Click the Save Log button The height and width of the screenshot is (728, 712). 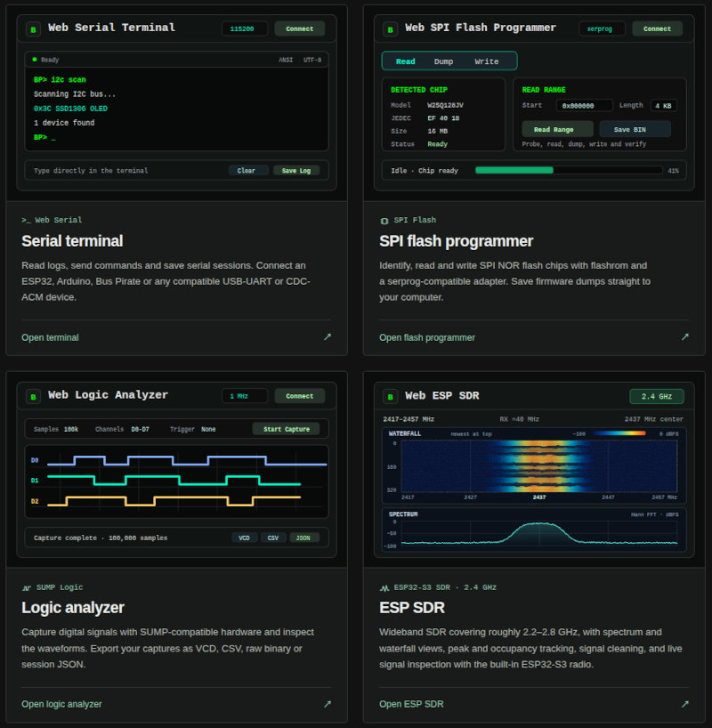pos(296,170)
